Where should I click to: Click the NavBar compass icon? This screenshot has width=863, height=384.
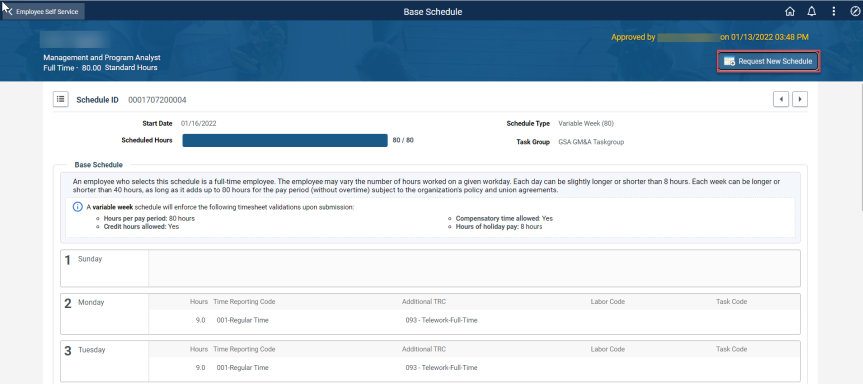855,12
